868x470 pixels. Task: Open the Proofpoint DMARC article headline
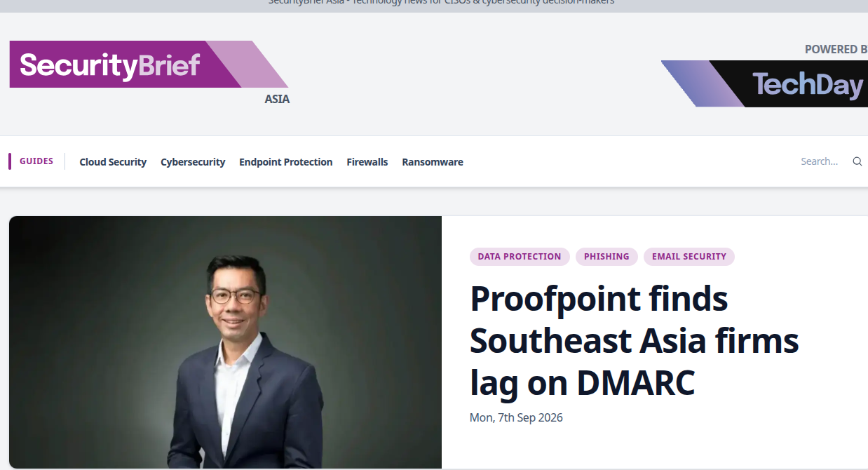(635, 341)
